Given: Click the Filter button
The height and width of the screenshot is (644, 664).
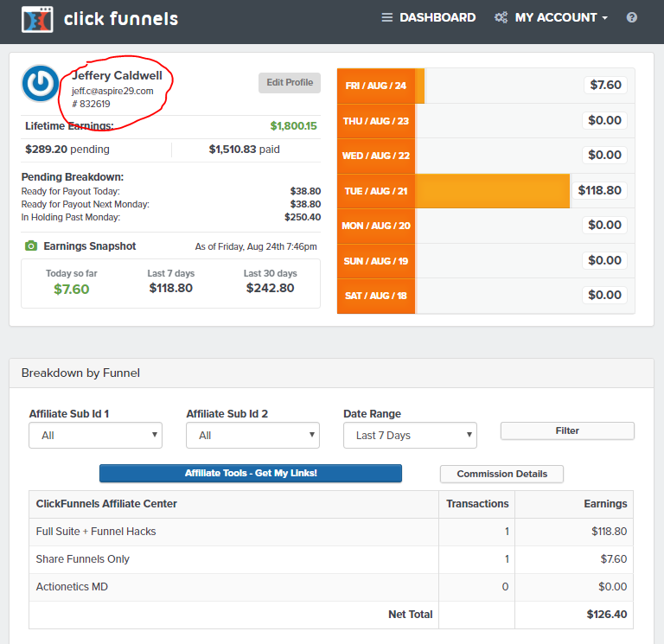Looking at the screenshot, I should coord(567,430).
